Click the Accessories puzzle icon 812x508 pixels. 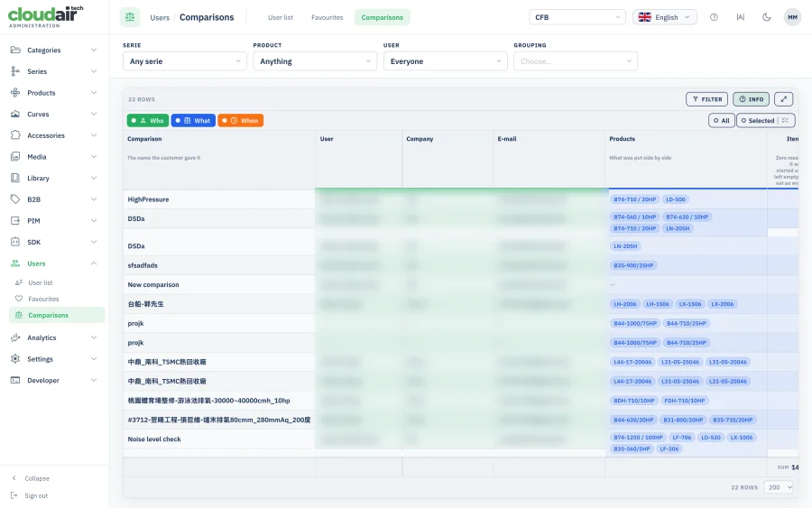click(x=15, y=135)
